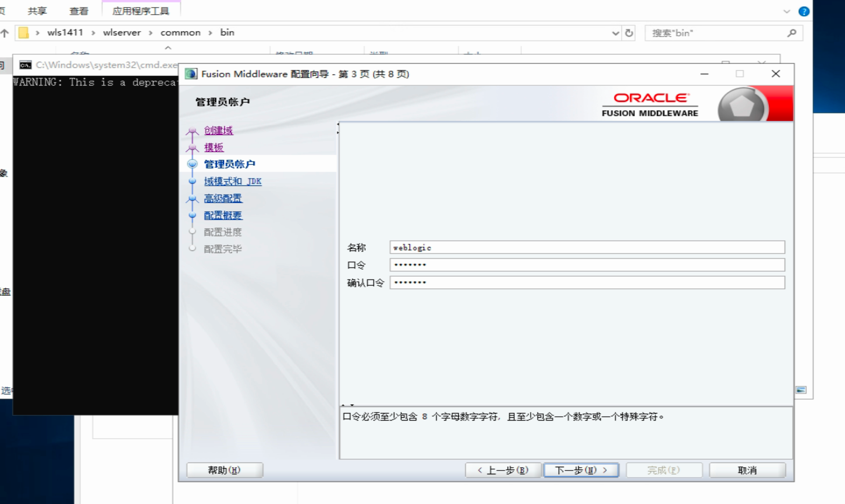Screen dimensions: 845x504
Task: Click step bullet icon next to 管理员帐户
Action: click(192, 164)
